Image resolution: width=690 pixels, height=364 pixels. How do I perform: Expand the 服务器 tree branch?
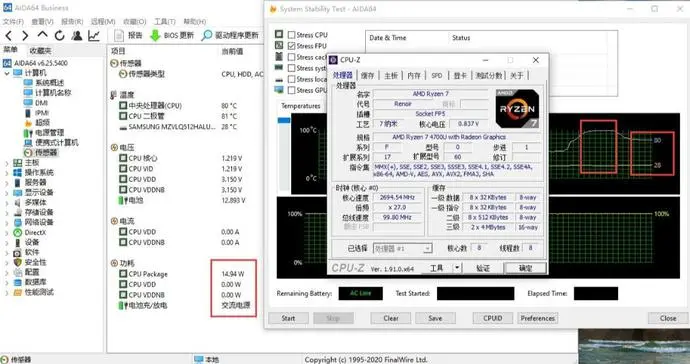(7, 183)
